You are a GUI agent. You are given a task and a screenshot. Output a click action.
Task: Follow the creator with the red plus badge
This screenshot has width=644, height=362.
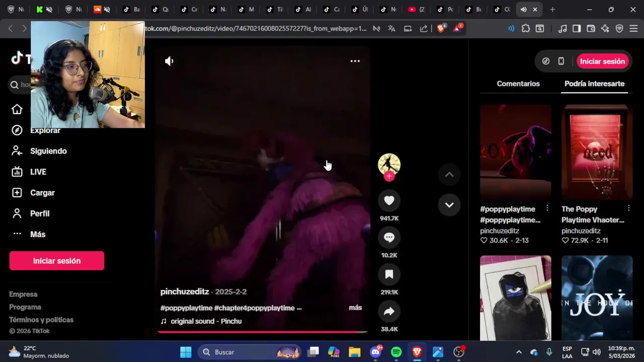(389, 176)
